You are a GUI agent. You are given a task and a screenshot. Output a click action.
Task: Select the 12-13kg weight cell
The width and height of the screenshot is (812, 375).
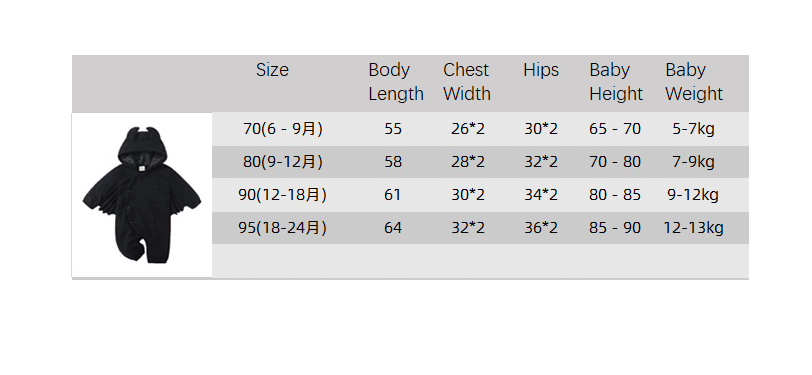coord(693,228)
